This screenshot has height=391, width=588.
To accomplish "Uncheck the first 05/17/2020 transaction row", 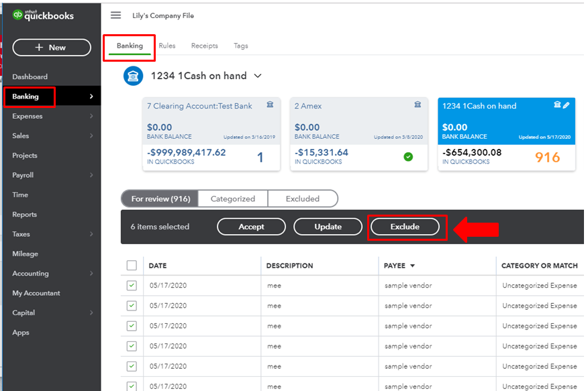I will [132, 286].
